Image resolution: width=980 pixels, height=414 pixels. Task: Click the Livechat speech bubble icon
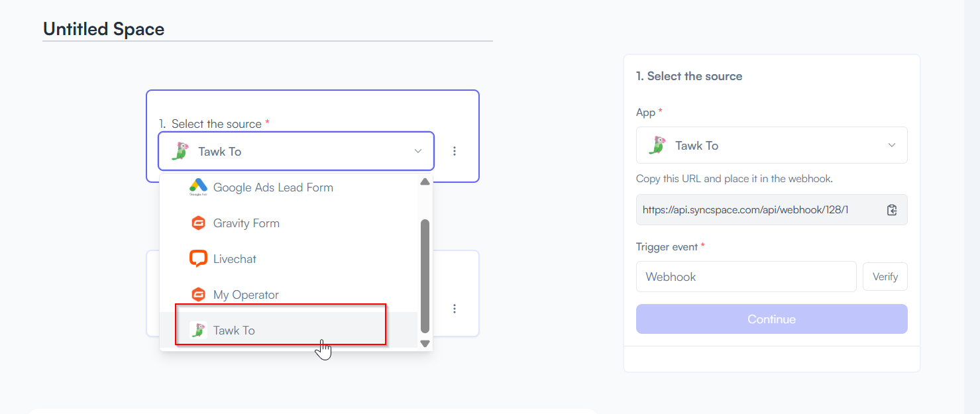pos(198,259)
